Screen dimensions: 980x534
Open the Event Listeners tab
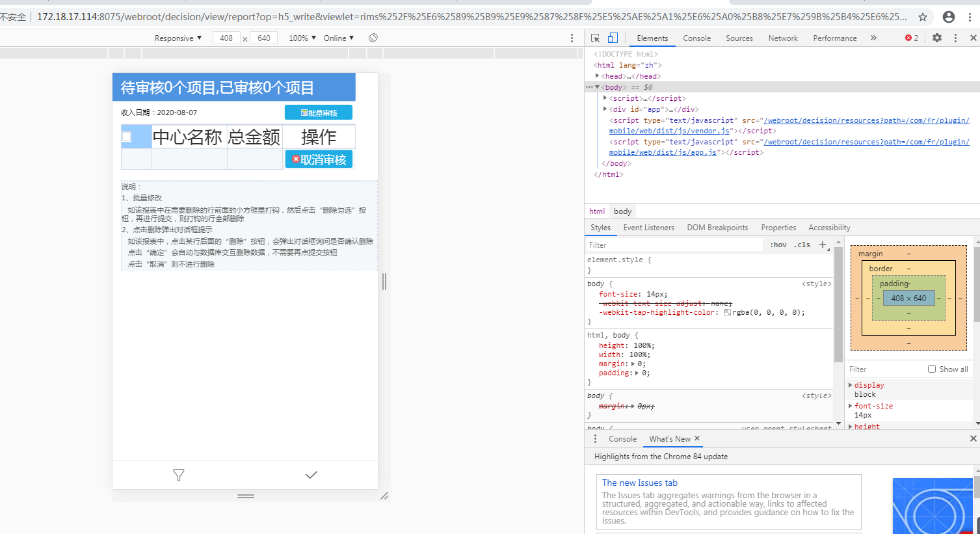click(648, 228)
